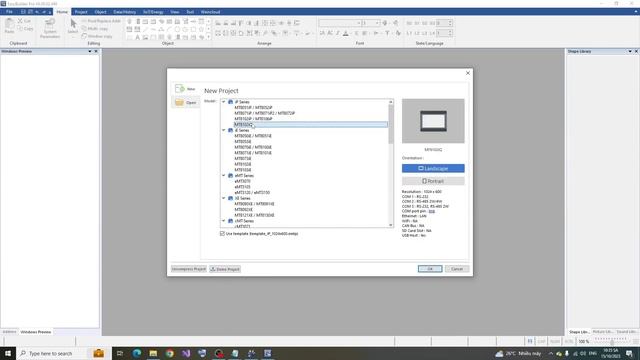The image size is (640, 360).
Task: Click the Window copy tool
Action: pos(97,36)
